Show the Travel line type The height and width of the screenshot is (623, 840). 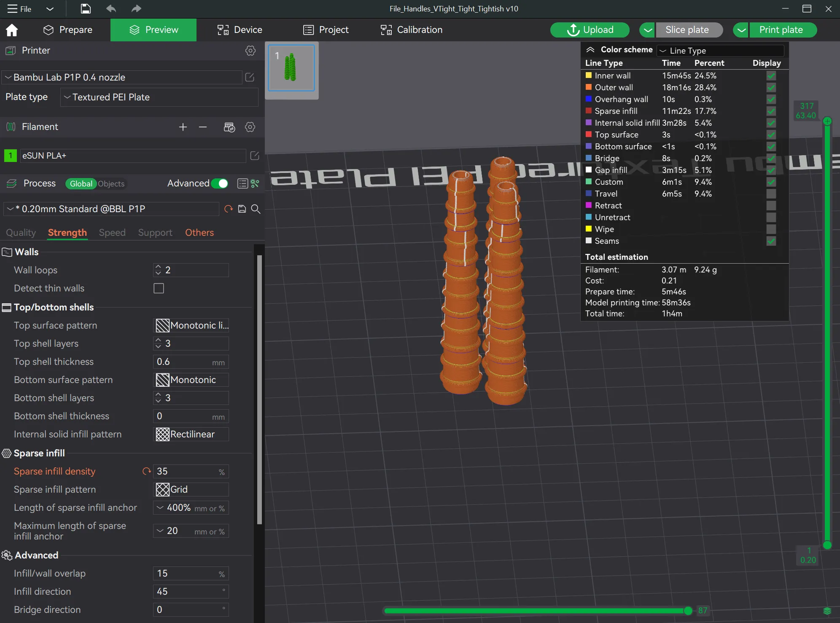coord(771,194)
